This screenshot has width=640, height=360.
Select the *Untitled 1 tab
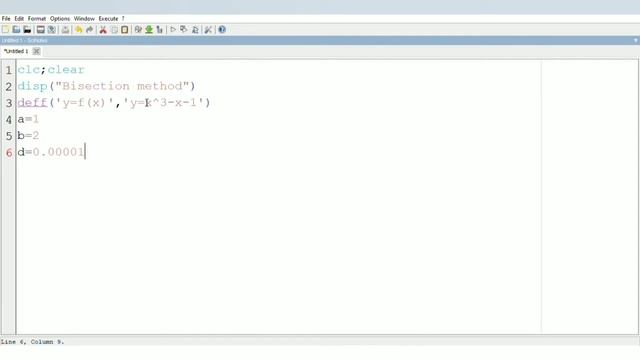click(x=16, y=51)
